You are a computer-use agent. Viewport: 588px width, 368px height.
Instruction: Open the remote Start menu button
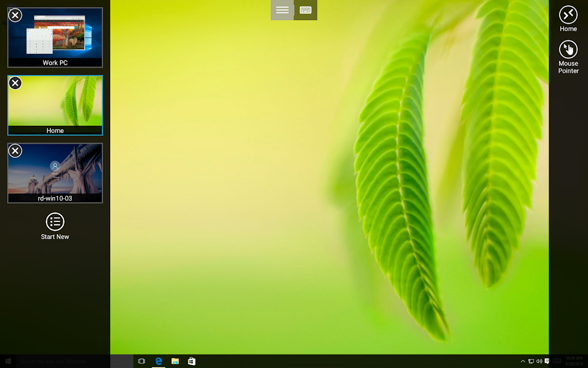click(x=8, y=361)
